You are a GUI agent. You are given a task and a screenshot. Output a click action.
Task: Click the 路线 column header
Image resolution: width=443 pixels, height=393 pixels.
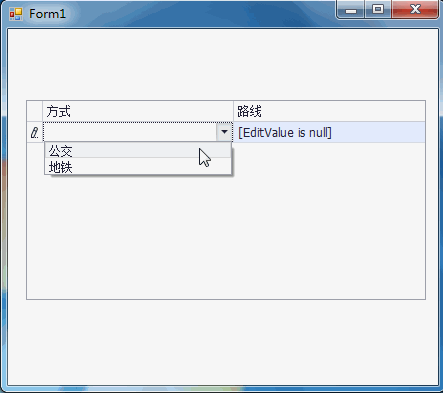pos(329,111)
